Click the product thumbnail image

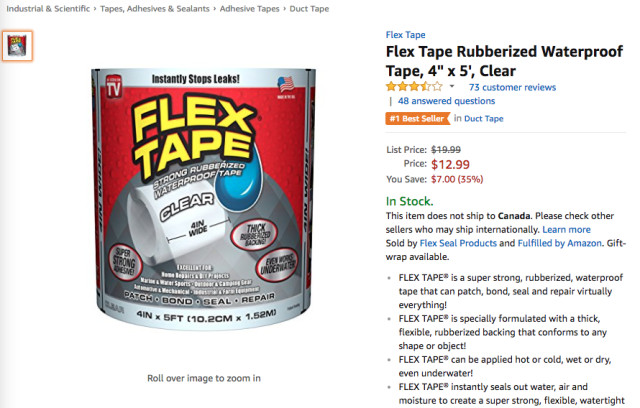click(17, 46)
